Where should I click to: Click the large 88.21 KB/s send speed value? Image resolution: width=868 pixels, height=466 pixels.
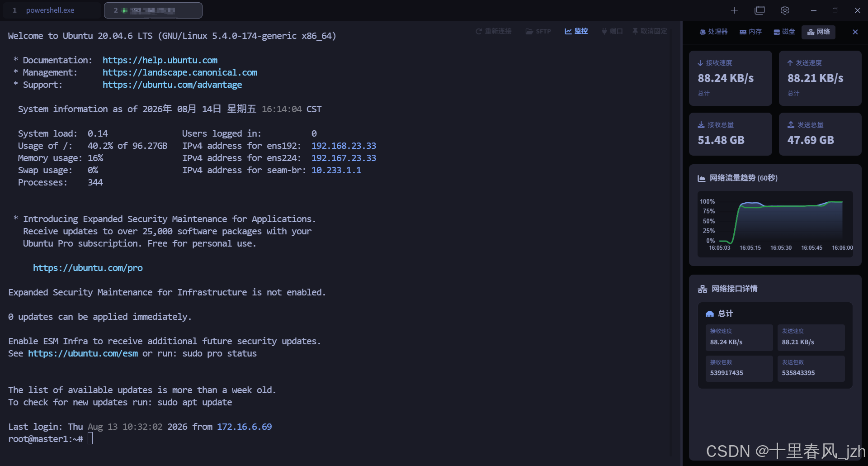tap(816, 78)
